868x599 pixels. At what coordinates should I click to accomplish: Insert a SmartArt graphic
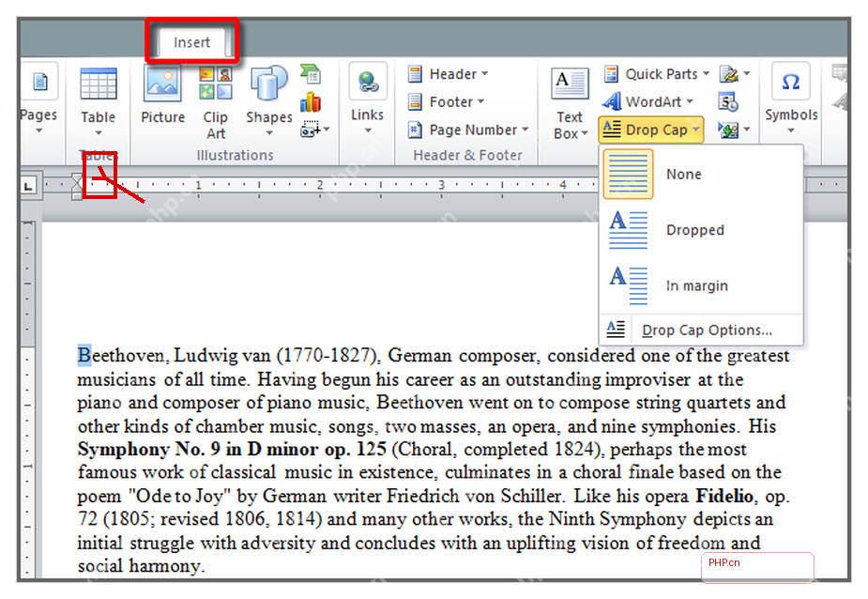click(311, 73)
